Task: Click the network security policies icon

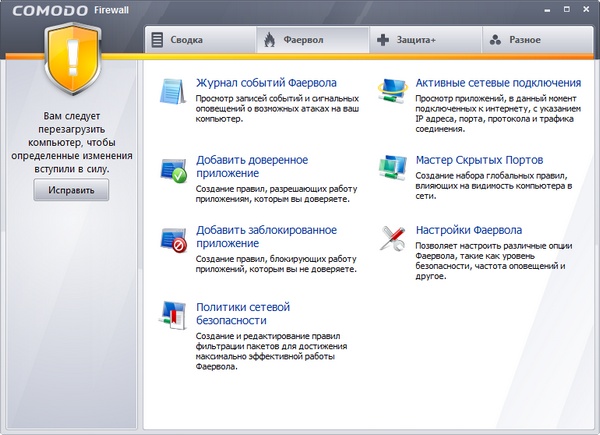Action: pyautogui.click(x=173, y=316)
